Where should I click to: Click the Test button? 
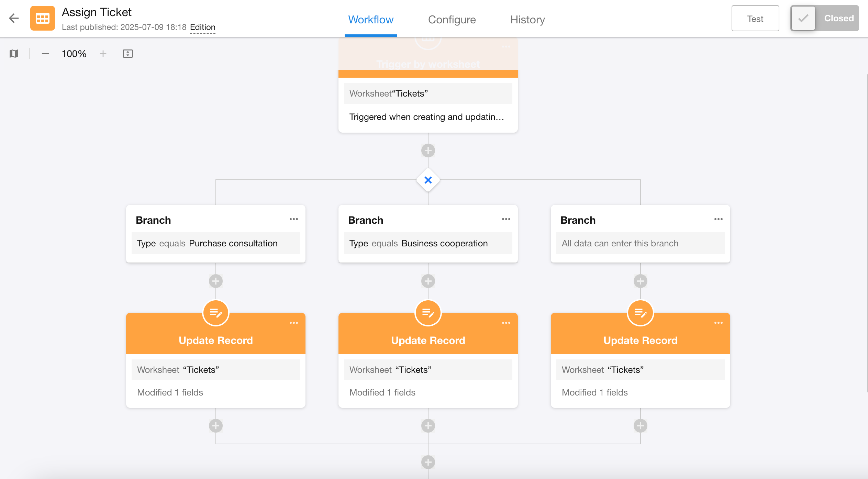(755, 19)
